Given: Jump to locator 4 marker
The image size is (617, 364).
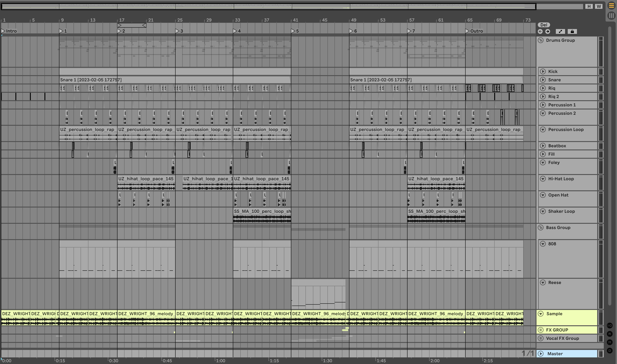Looking at the screenshot, I should (235, 31).
